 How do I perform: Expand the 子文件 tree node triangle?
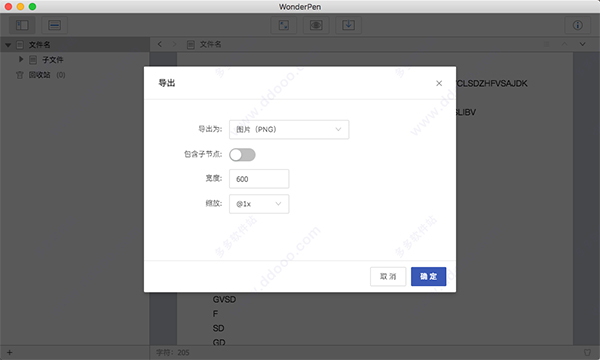pos(21,59)
